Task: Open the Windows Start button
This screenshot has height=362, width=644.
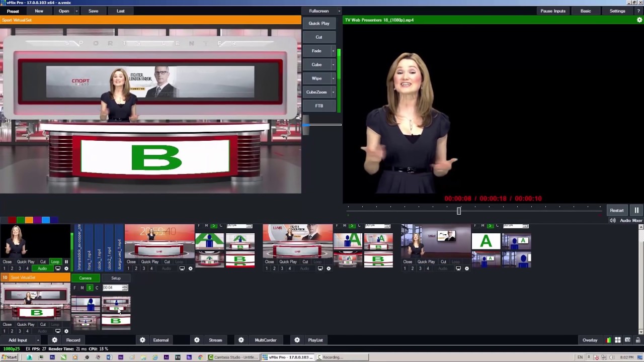Action: pyautogui.click(x=9, y=357)
